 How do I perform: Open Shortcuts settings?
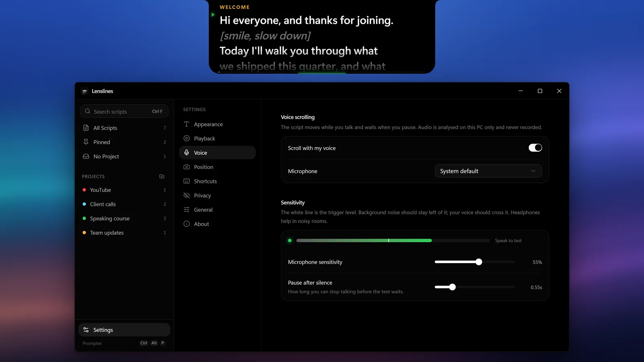[217, 181]
